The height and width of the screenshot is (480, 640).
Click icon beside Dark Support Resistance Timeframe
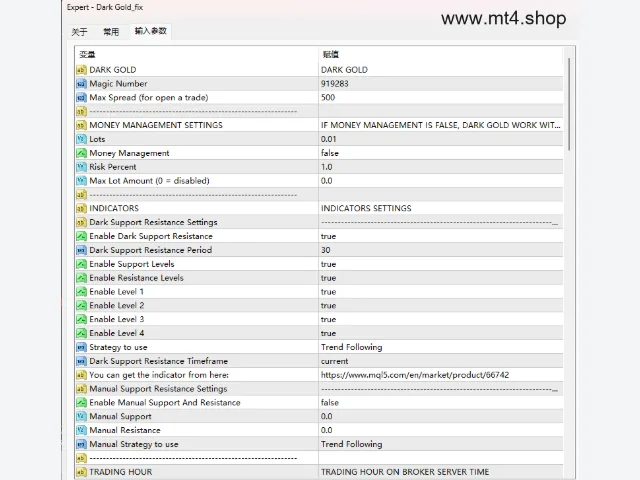[81, 361]
